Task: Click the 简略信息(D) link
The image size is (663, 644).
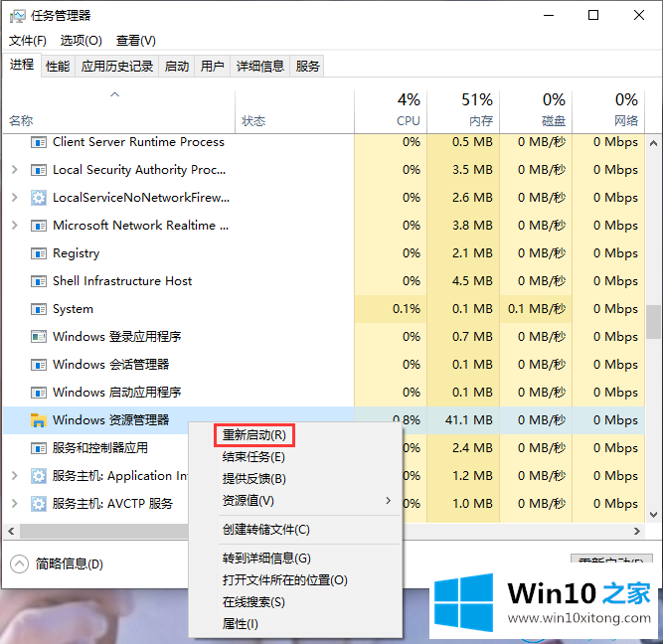Action: coord(70,564)
